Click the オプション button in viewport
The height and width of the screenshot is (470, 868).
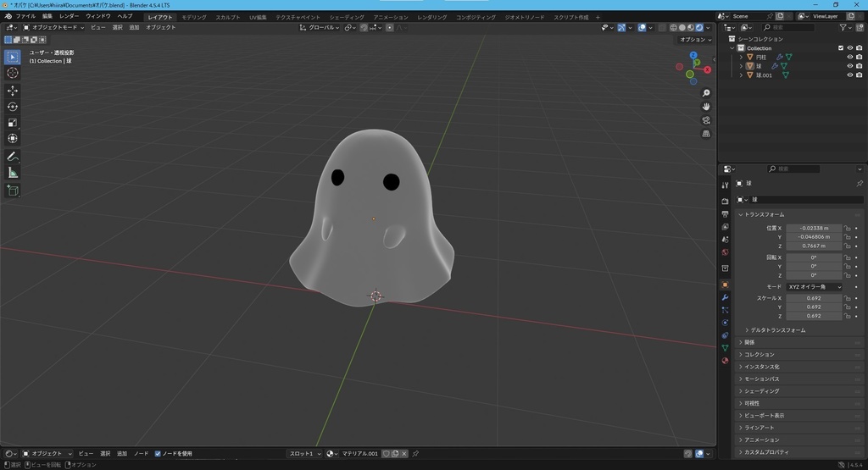[694, 40]
